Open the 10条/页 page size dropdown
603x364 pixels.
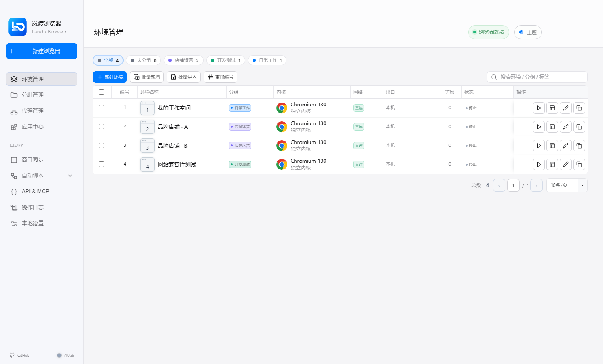pos(567,185)
